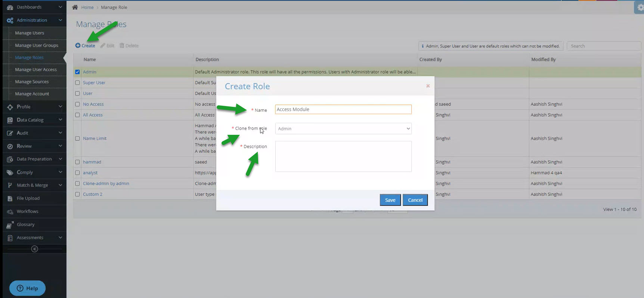This screenshot has height=298, width=644.
Task: Click the Data Preparation icon
Action: pyautogui.click(x=10, y=159)
